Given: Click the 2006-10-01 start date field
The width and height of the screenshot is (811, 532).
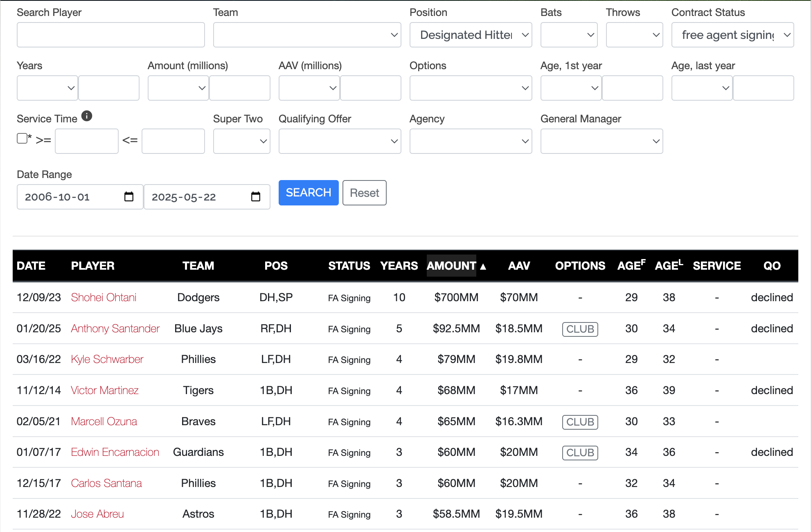Looking at the screenshot, I should pyautogui.click(x=80, y=197).
